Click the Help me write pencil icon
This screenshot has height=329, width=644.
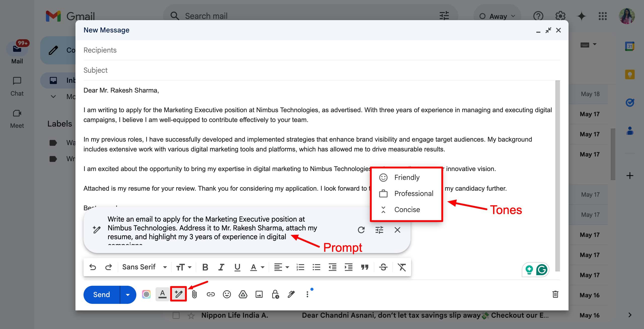178,294
